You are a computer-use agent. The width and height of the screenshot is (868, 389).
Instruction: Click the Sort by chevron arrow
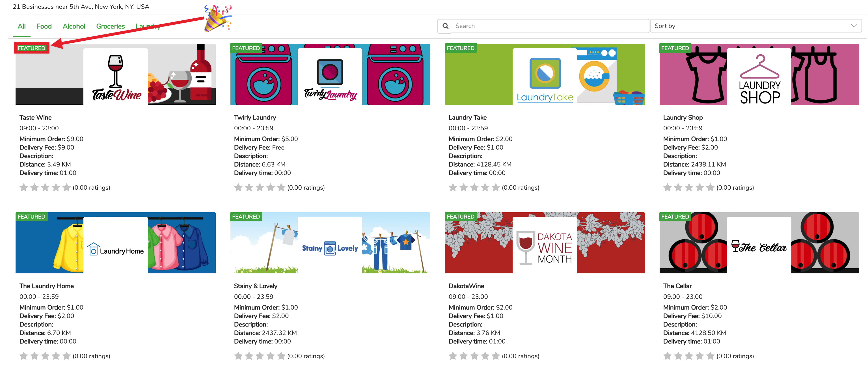tap(853, 26)
